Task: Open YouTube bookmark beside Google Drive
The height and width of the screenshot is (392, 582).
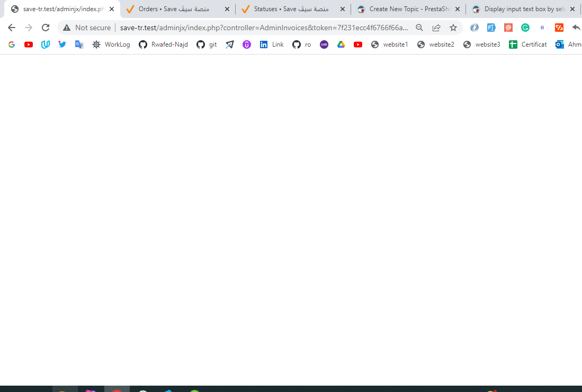Action: point(358,44)
